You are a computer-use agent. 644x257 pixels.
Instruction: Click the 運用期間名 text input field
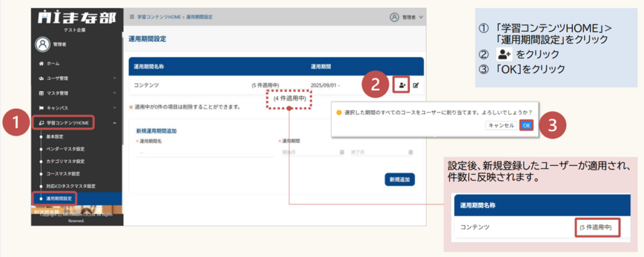pos(201,152)
